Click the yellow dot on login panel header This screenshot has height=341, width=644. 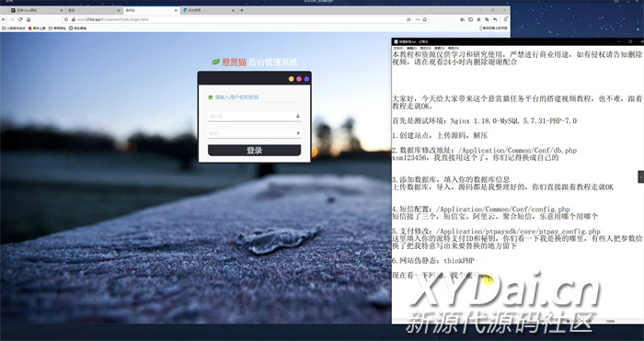(292, 79)
